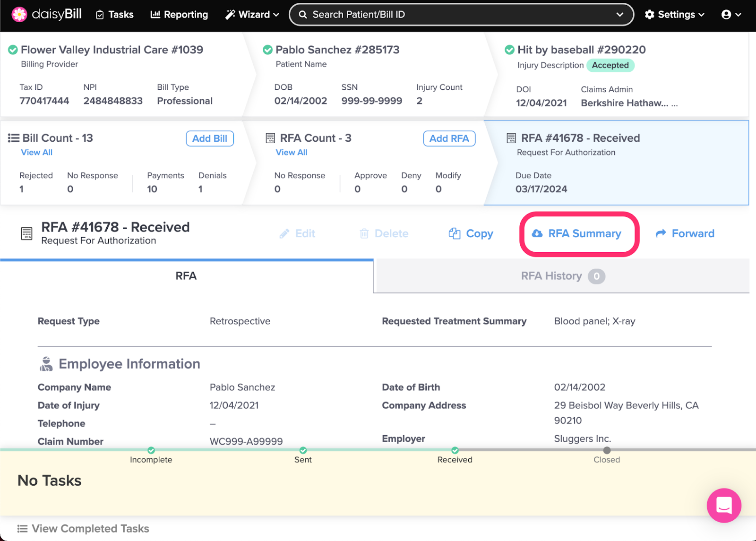Click the Delete trash button
Image resolution: width=756 pixels, height=541 pixels.
384,234
